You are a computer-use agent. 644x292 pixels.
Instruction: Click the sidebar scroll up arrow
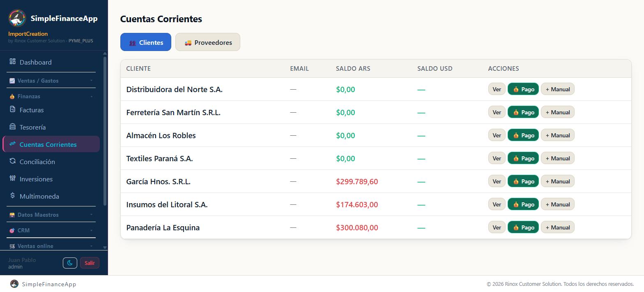pos(105,53)
